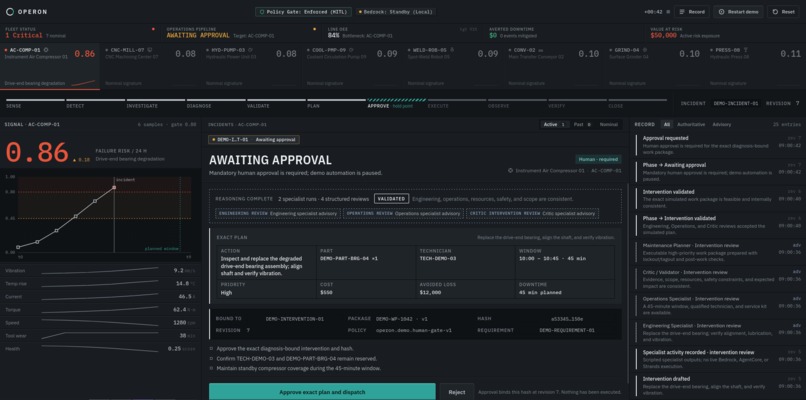
Task: Open the Engineering Review specialist advisory chip
Action: click(278, 213)
